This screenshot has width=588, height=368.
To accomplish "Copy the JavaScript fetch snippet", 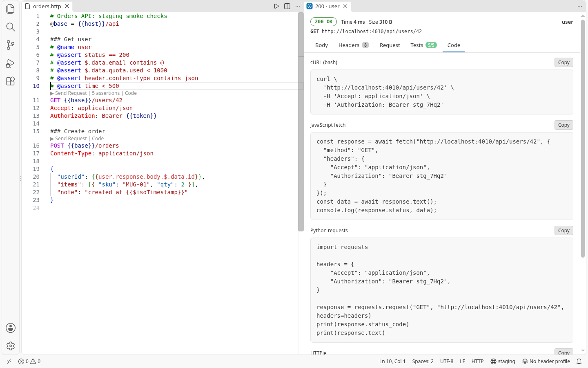I will tap(563, 125).
